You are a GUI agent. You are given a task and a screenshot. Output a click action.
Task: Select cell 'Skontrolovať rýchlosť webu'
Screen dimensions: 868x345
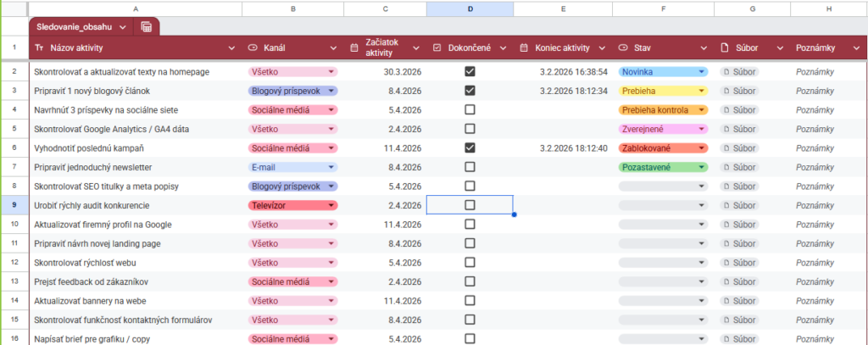point(136,263)
